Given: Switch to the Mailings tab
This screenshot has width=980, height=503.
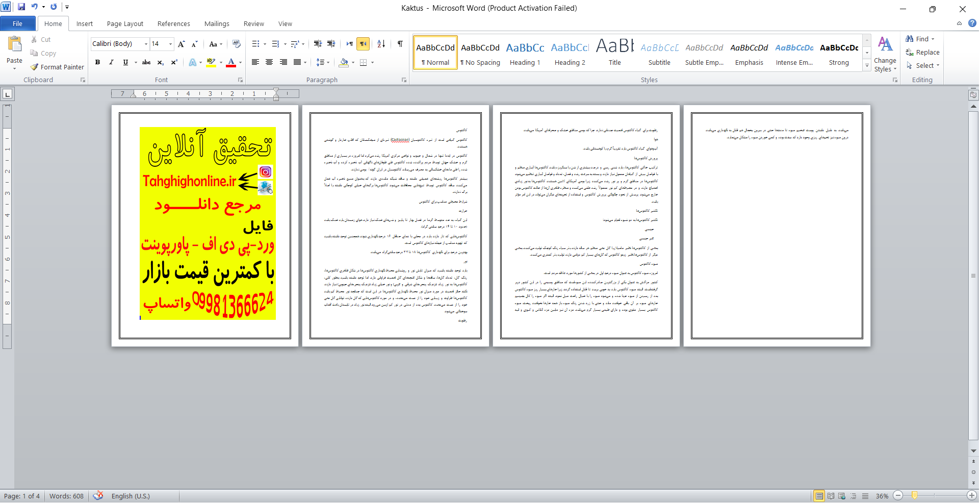Looking at the screenshot, I should pos(217,23).
